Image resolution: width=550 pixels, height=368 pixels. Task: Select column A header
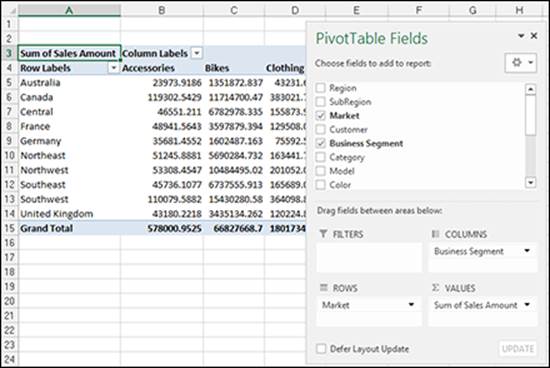coord(69,11)
